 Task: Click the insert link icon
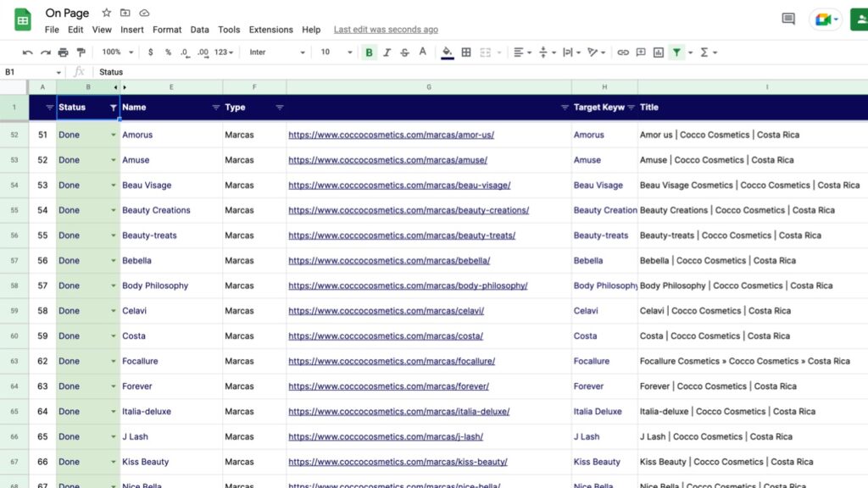[623, 53]
